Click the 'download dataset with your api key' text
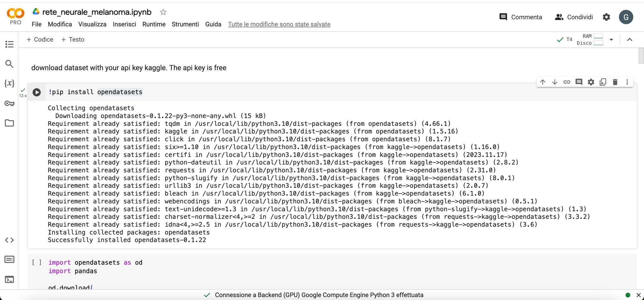644x300 pixels. (129, 68)
